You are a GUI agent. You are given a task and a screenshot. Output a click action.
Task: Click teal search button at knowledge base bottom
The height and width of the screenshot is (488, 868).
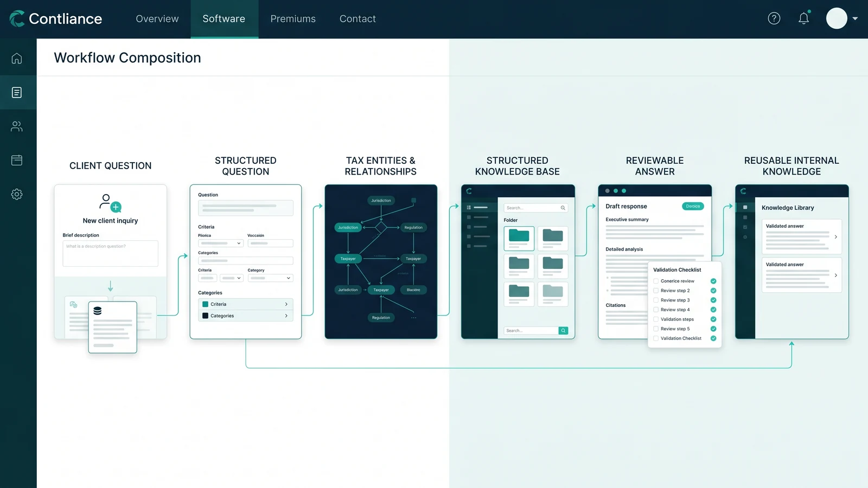point(563,331)
